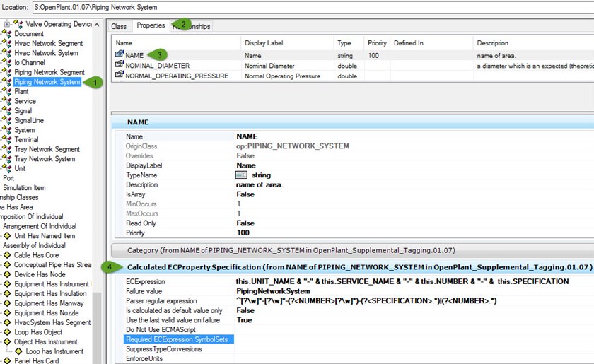Viewport: 594px width, 364px height.
Task: Click the Signal class icon
Action: 7,110
